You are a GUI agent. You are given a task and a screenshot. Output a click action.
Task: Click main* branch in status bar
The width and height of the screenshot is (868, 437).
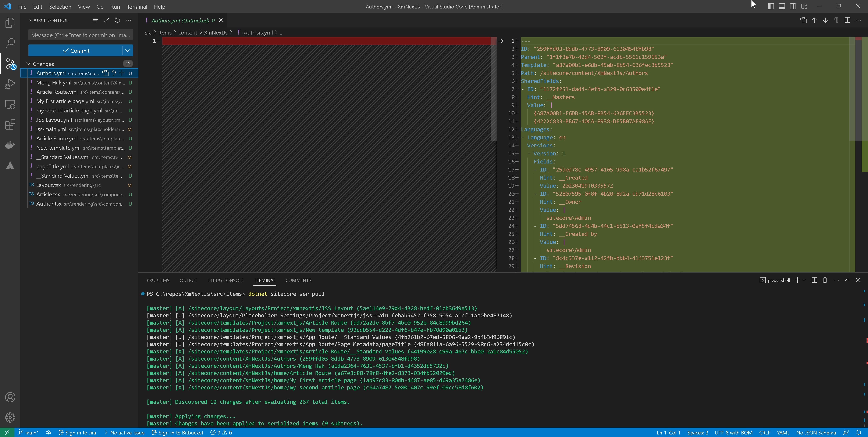[x=28, y=433]
